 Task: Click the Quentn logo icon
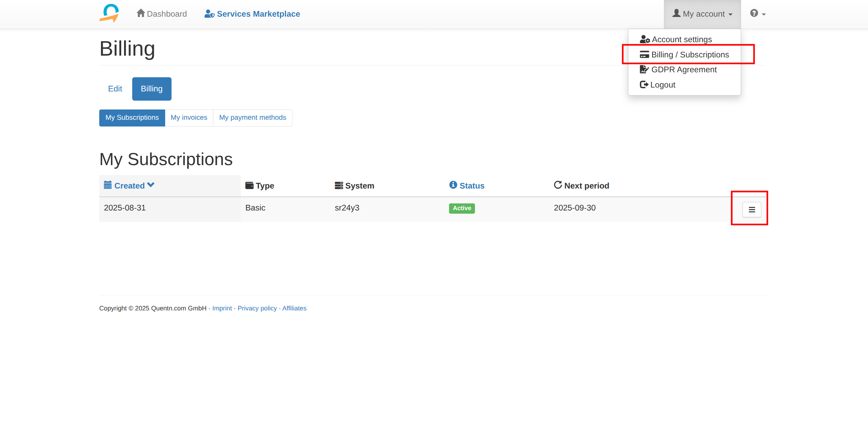109,13
